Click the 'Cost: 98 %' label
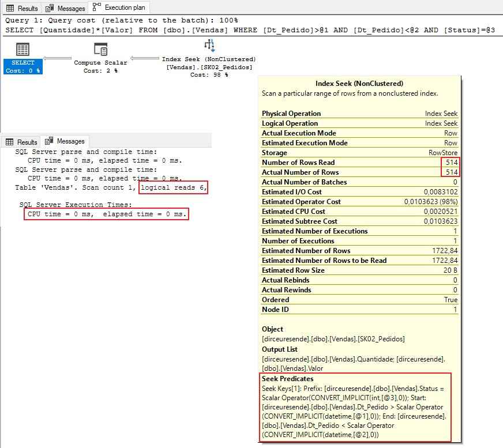The image size is (503, 448). [209, 75]
